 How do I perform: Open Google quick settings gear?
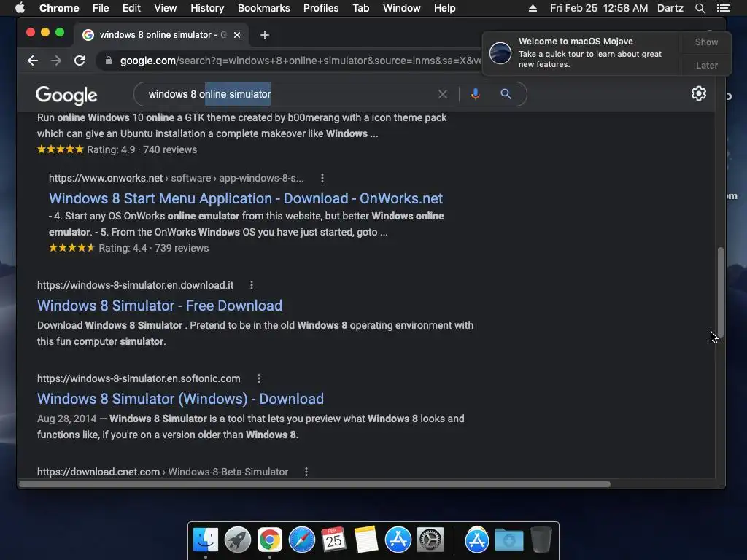click(698, 93)
